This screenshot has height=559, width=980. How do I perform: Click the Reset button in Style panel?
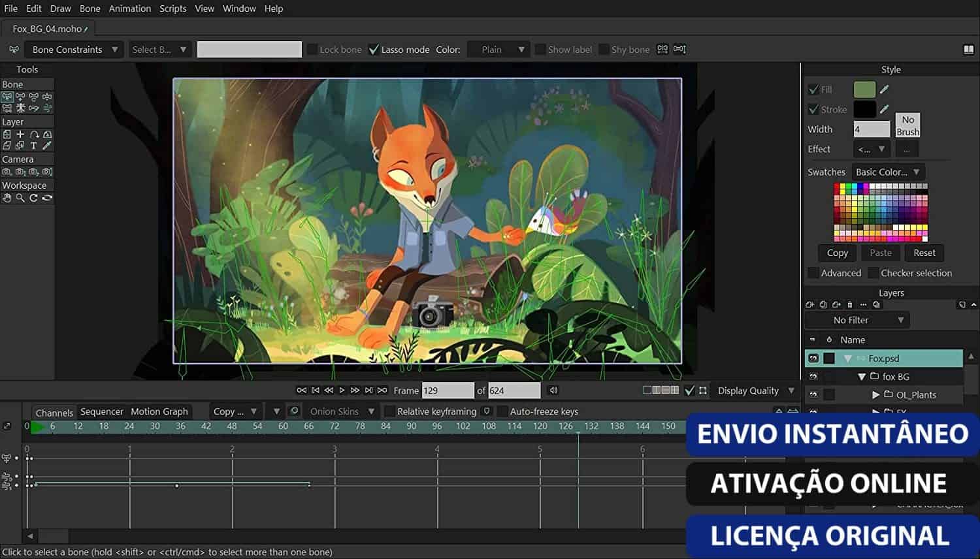click(x=924, y=253)
